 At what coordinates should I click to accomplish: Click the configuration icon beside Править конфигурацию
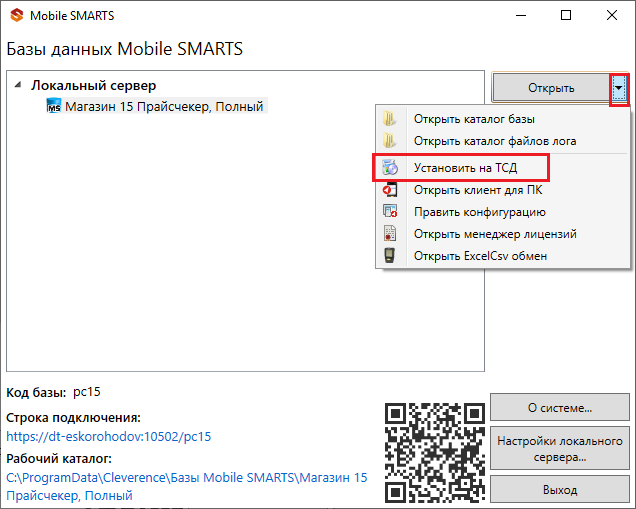[x=390, y=211]
